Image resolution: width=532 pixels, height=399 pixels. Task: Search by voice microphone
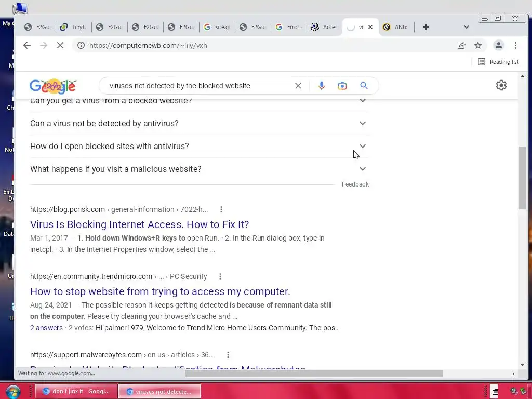click(x=321, y=86)
